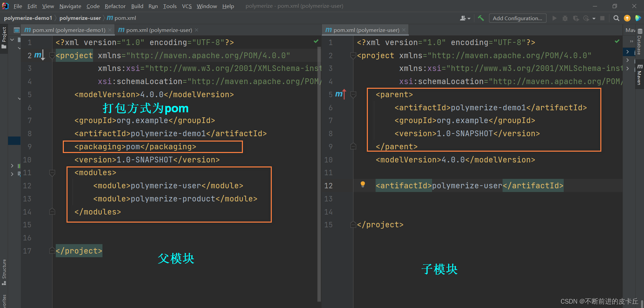Open the Build menu
644x308 pixels.
[x=137, y=6]
